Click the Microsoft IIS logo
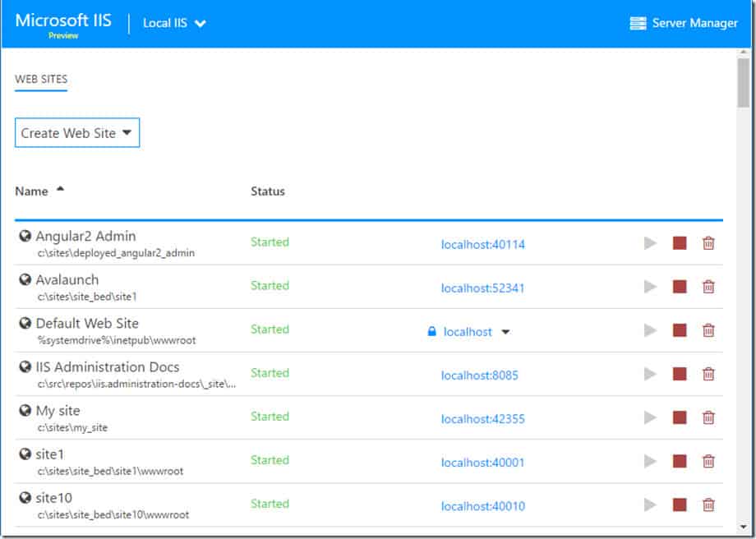 tap(63, 21)
